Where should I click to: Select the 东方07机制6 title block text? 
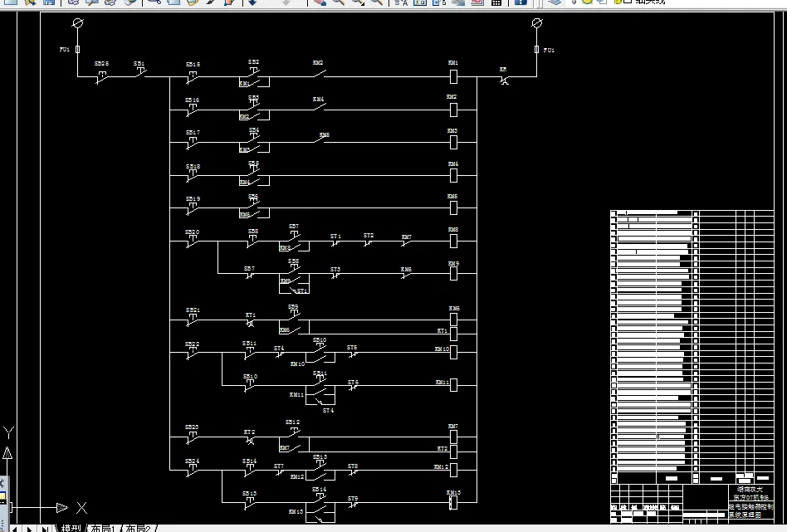(750, 497)
